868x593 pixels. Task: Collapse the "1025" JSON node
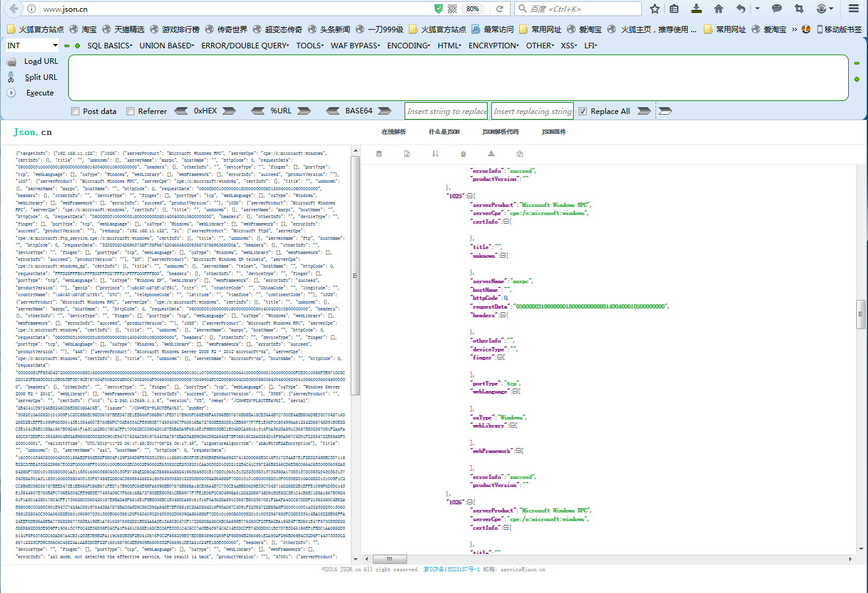click(x=470, y=196)
